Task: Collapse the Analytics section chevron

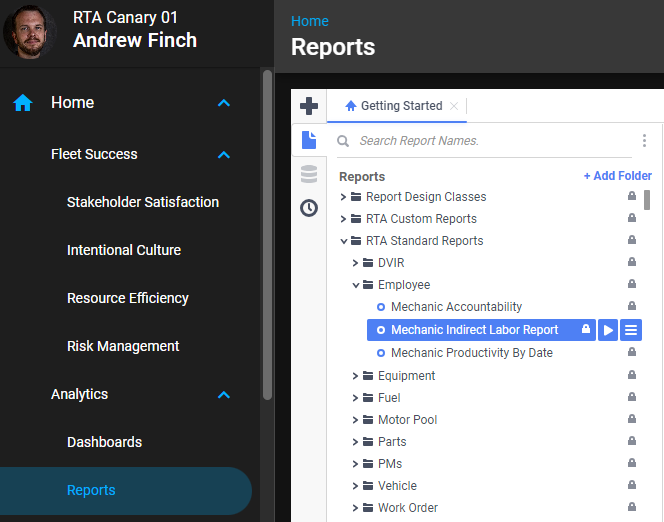Action: tap(224, 395)
